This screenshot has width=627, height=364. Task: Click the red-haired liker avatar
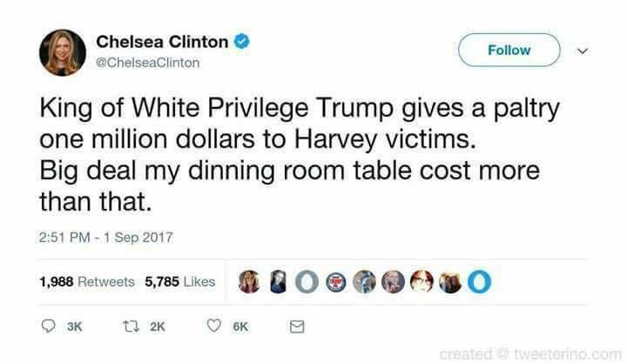coord(421,281)
